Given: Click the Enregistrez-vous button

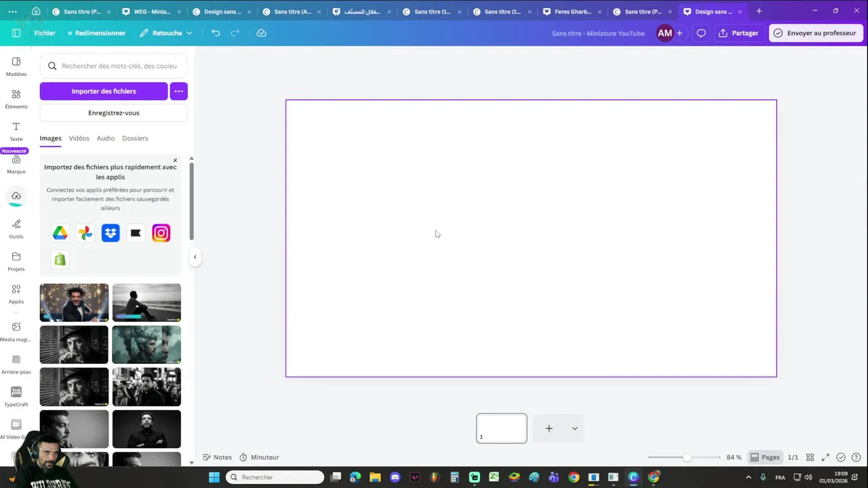Looking at the screenshot, I should (x=113, y=113).
